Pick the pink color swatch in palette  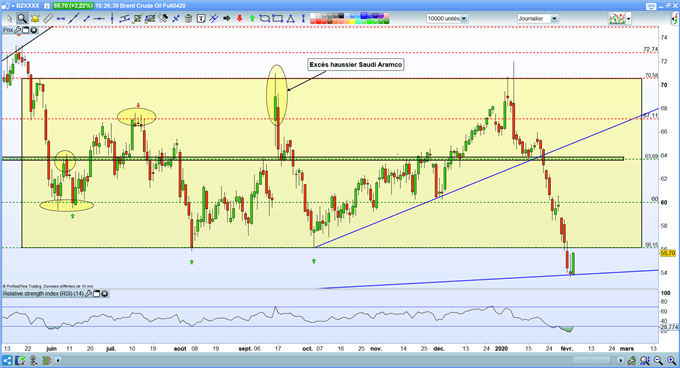[x=386, y=16]
